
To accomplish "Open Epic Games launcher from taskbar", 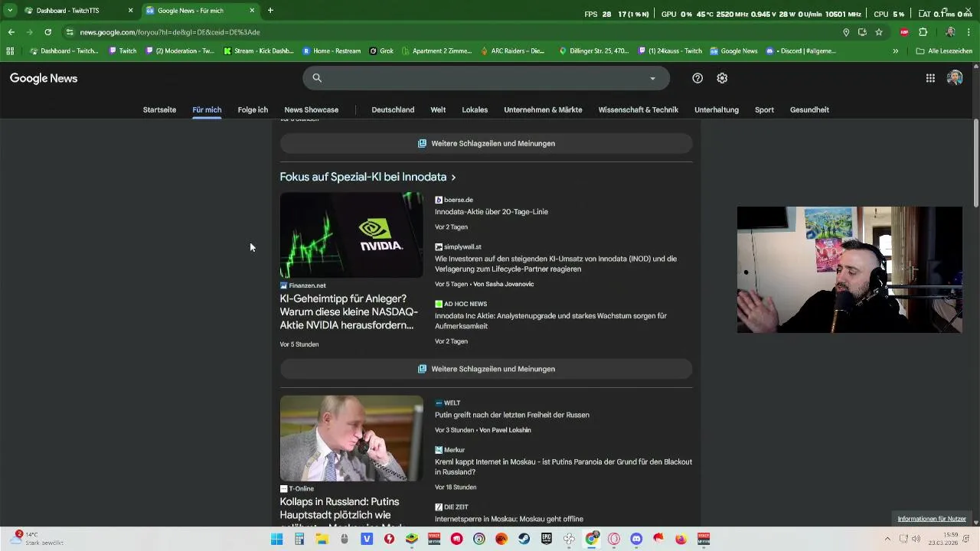I will pyautogui.click(x=547, y=539).
